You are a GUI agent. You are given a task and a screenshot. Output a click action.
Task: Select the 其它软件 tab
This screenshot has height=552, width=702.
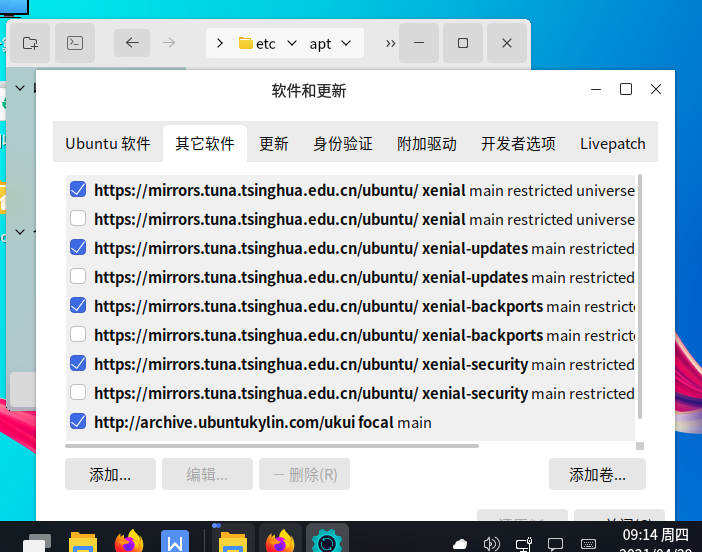(205, 144)
